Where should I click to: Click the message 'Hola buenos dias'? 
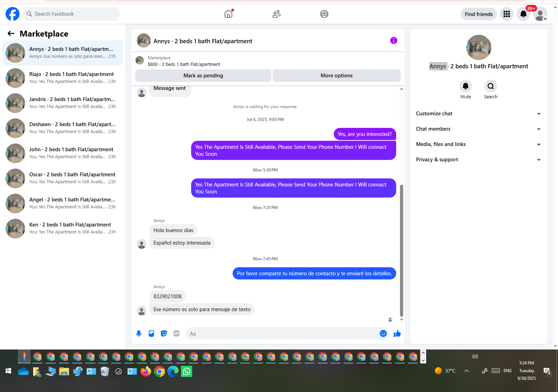pos(173,230)
